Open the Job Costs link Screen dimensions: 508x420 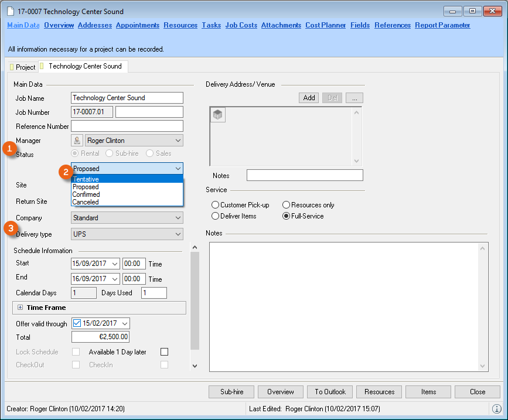241,25
